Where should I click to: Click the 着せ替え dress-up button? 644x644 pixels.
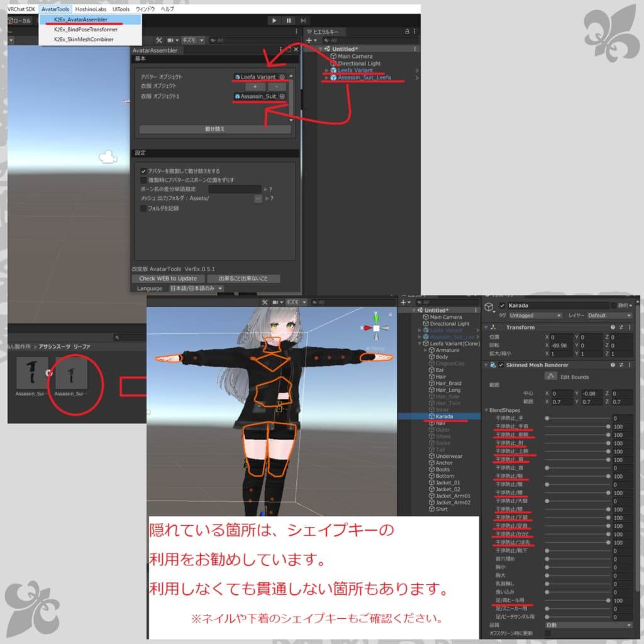click(215, 129)
